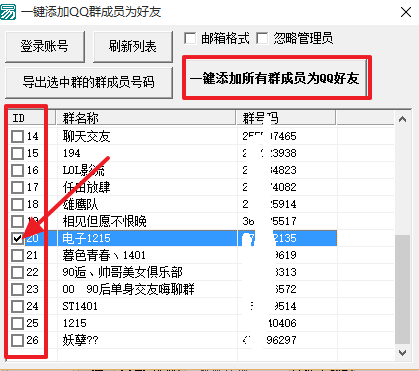Select the group named 194
The height and width of the screenshot is (371, 419).
(x=72, y=153)
